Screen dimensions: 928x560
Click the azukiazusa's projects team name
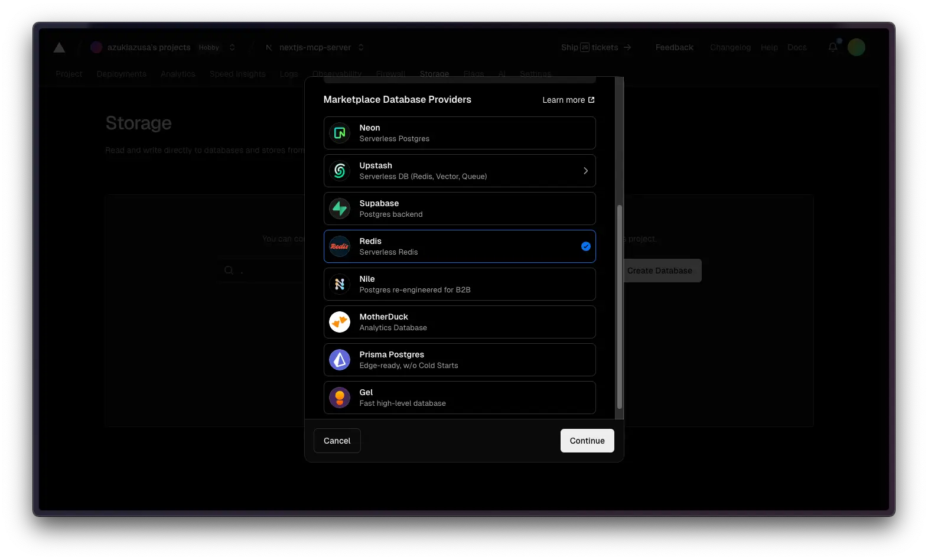point(149,47)
